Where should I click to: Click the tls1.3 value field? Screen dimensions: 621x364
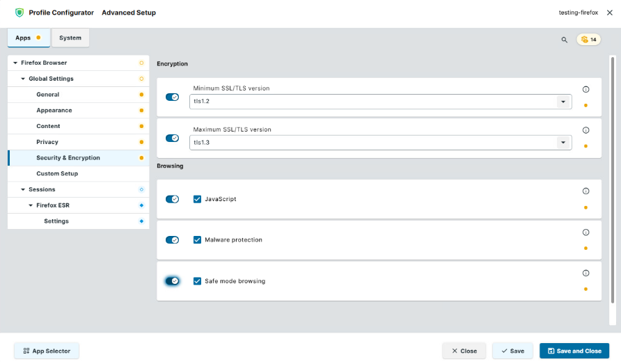coord(381,143)
